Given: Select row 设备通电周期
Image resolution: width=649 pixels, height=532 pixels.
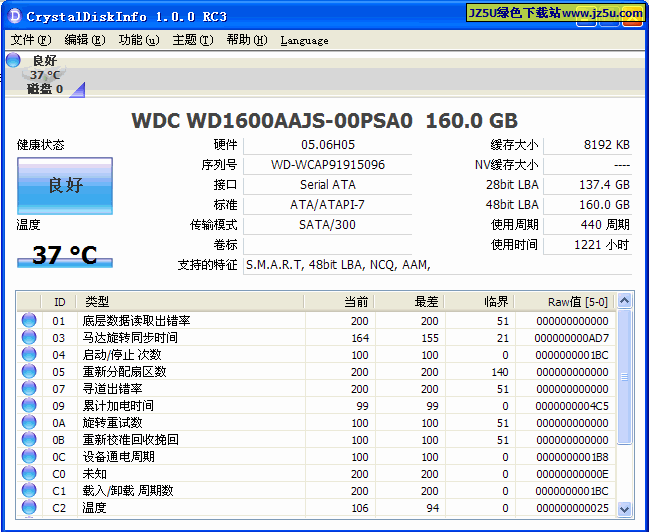Looking at the screenshot, I should pyautogui.click(x=316, y=457).
